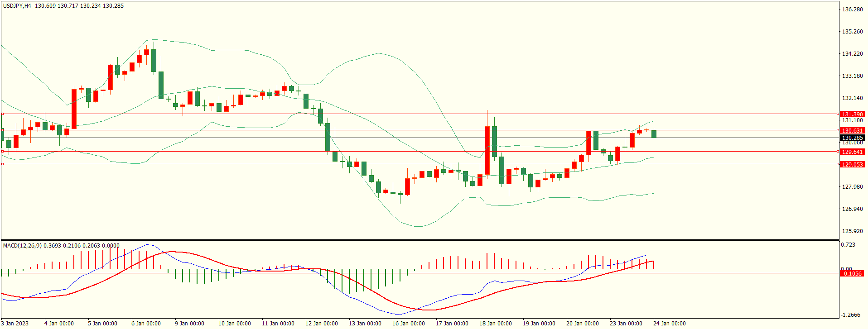This screenshot has width=868, height=329.
Task: Click the 125.920 price on the price scale
Action: point(852,231)
